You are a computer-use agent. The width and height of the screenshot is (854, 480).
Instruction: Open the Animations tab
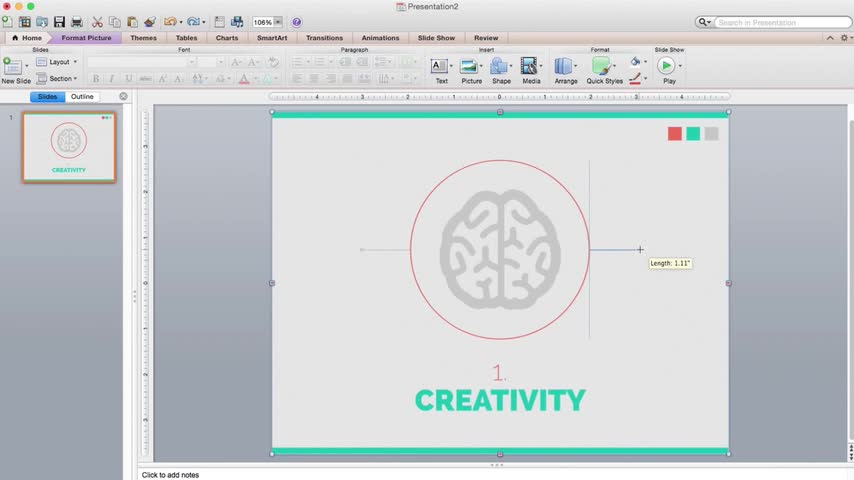380,38
